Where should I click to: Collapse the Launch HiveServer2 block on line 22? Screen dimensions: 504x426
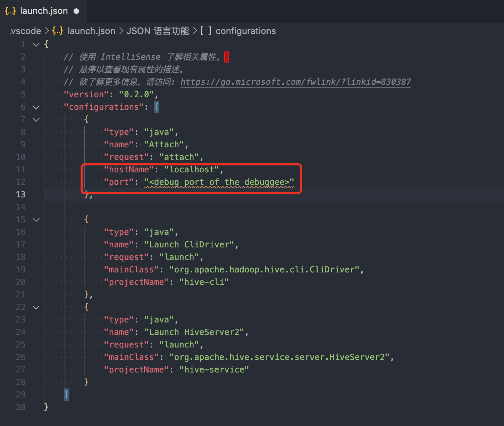click(x=36, y=307)
